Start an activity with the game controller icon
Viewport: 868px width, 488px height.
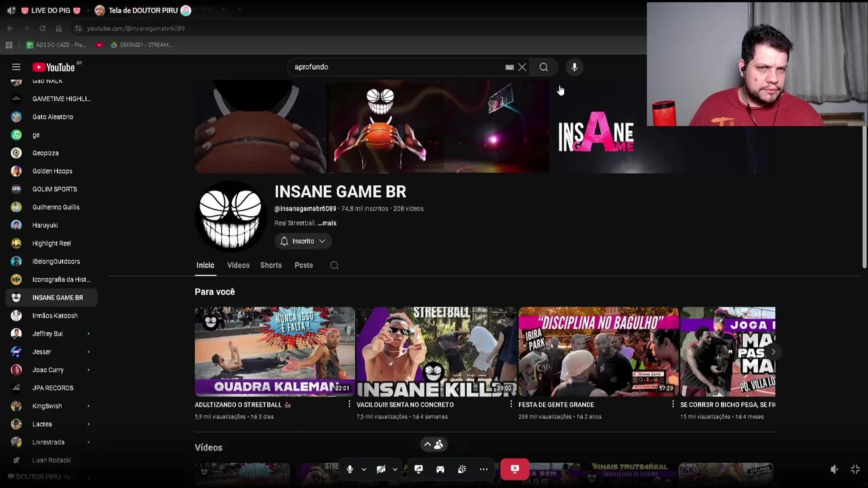coord(440,469)
